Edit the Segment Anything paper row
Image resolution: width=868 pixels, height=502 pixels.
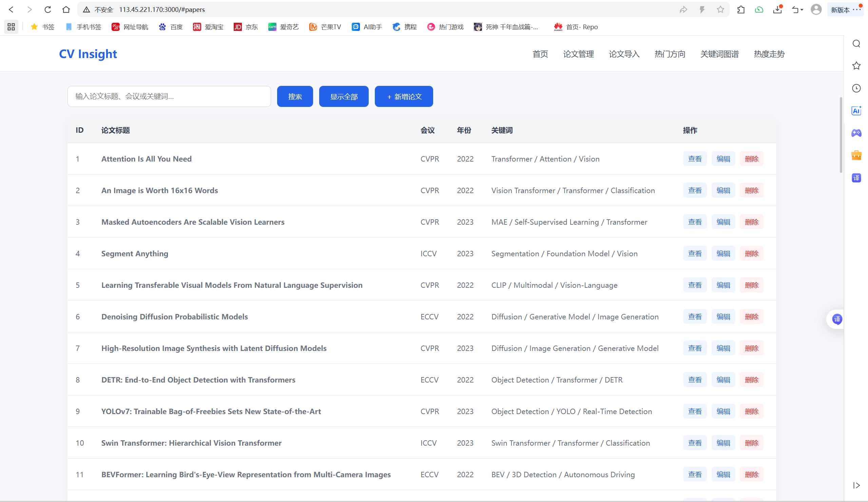723,254
